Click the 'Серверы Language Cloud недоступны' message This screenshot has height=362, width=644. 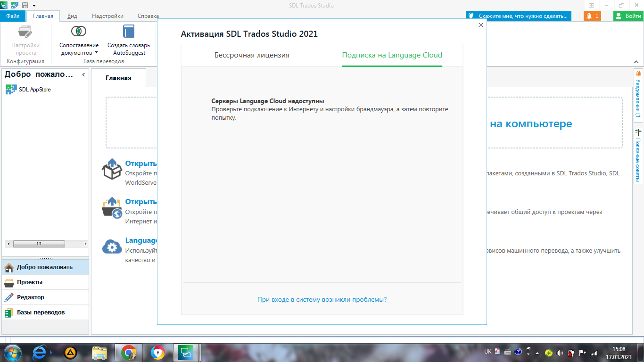(x=268, y=101)
